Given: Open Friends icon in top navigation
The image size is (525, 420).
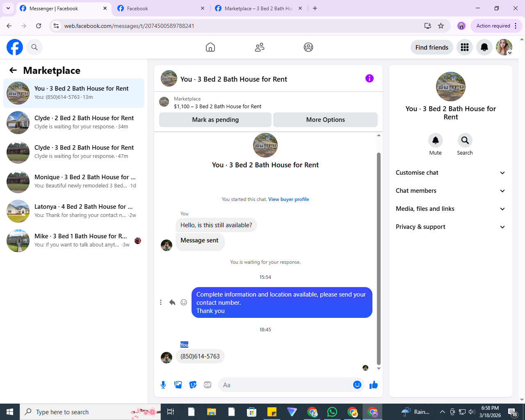Looking at the screenshot, I should coord(260,47).
